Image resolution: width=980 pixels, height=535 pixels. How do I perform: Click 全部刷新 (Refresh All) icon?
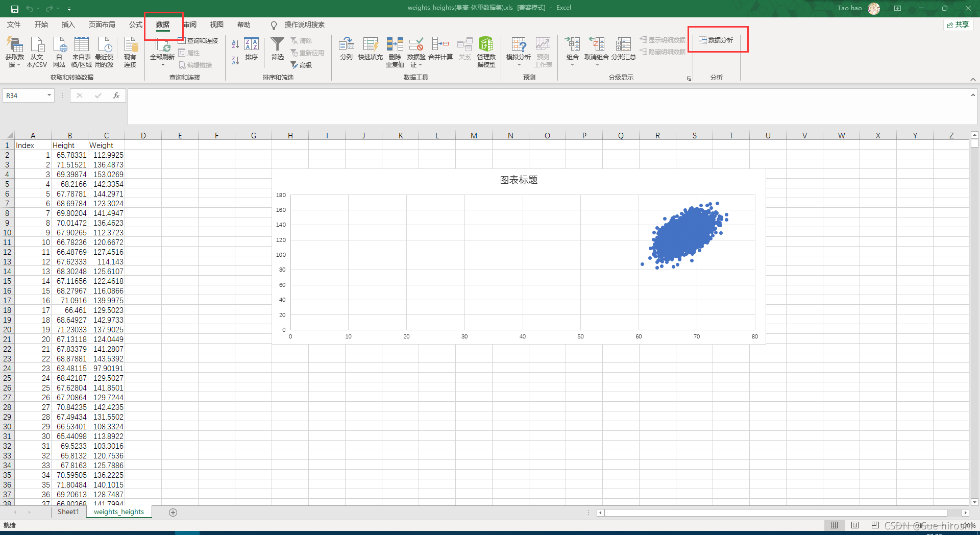(162, 52)
